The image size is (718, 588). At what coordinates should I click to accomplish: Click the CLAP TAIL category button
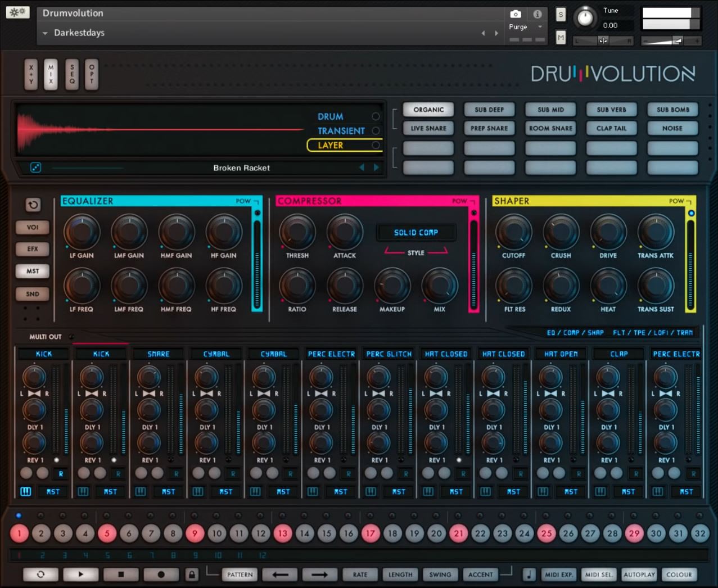coord(611,128)
